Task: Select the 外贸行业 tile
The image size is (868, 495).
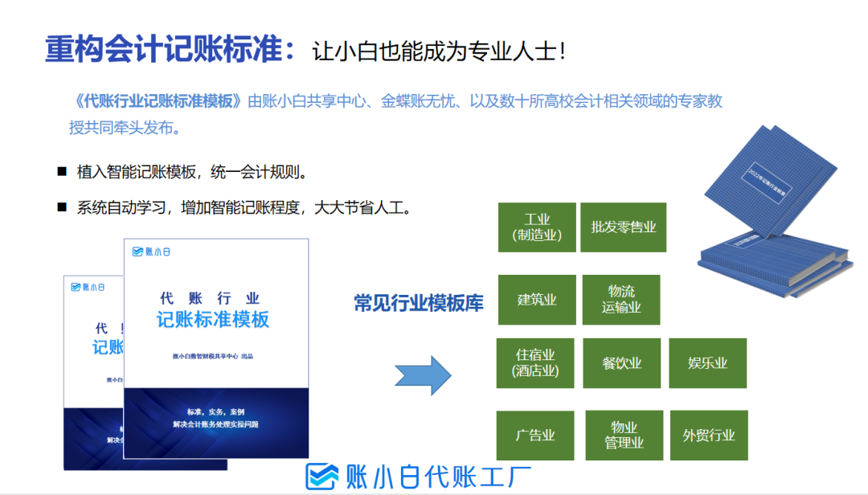Action: pyautogui.click(x=709, y=436)
